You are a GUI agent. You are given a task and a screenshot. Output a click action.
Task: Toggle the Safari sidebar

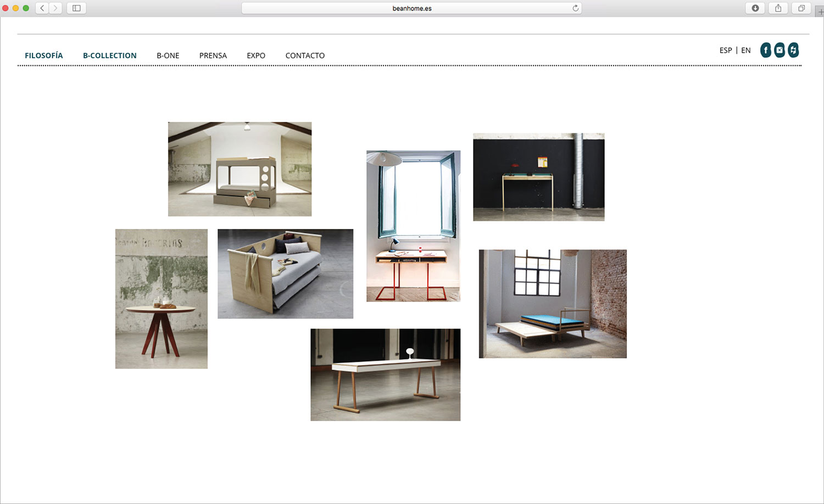(76, 8)
